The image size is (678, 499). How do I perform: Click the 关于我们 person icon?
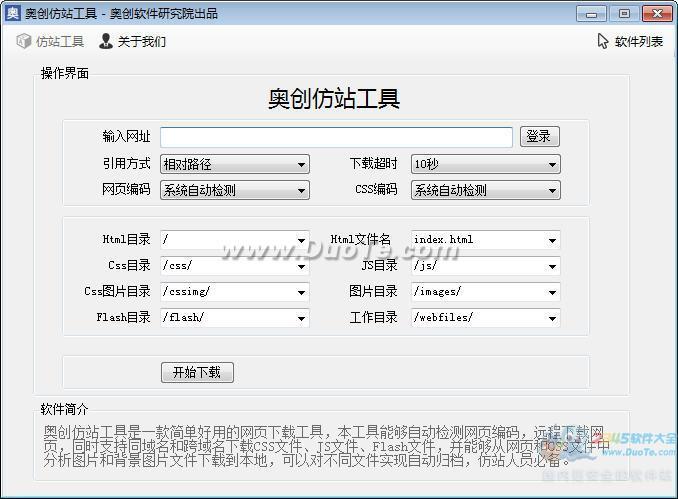tap(106, 41)
